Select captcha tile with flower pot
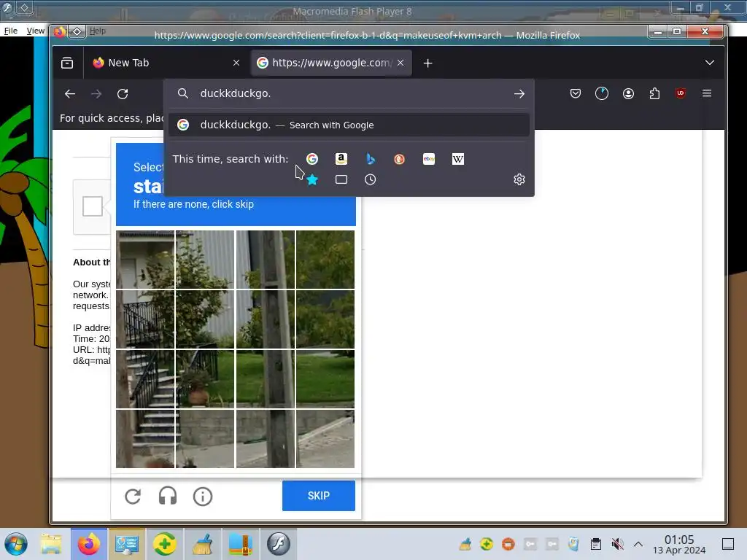The height and width of the screenshot is (560, 747). pyautogui.click(x=205, y=379)
